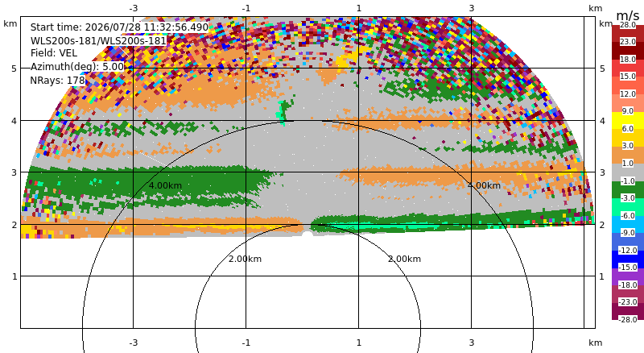
Task: Click the -28.0 m/s bottom colorbar label
Action: (628, 320)
